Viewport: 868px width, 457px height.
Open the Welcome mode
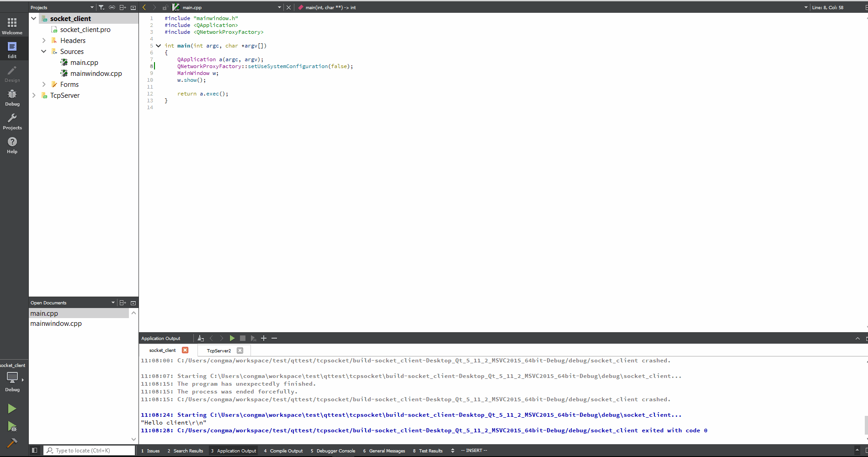tap(12, 26)
